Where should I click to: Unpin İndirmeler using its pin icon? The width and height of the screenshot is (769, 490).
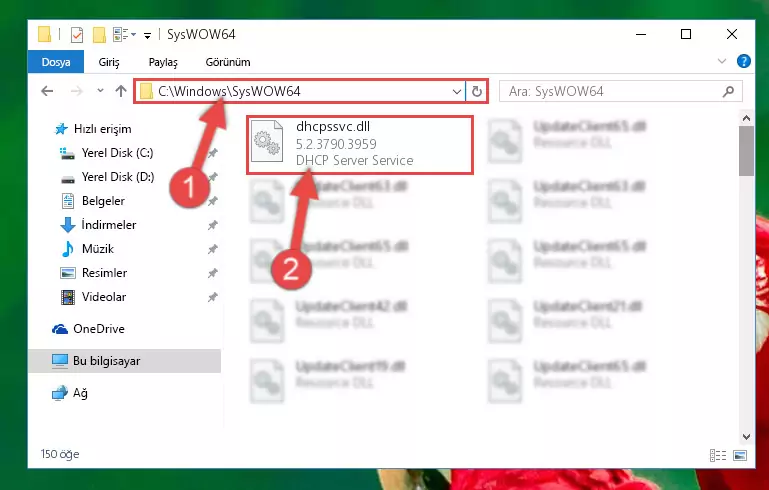click(x=212, y=225)
